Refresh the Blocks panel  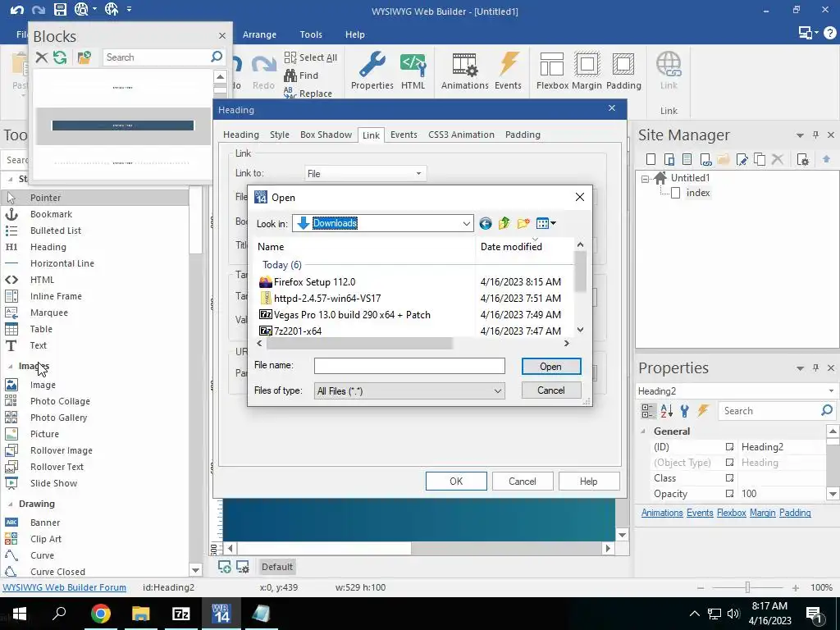(60, 57)
